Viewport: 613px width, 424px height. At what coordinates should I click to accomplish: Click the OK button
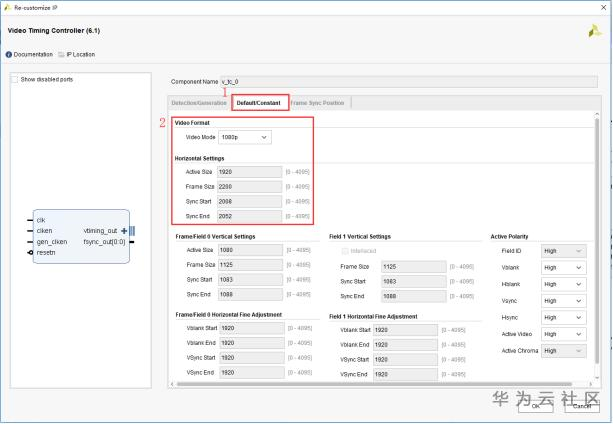point(536,406)
